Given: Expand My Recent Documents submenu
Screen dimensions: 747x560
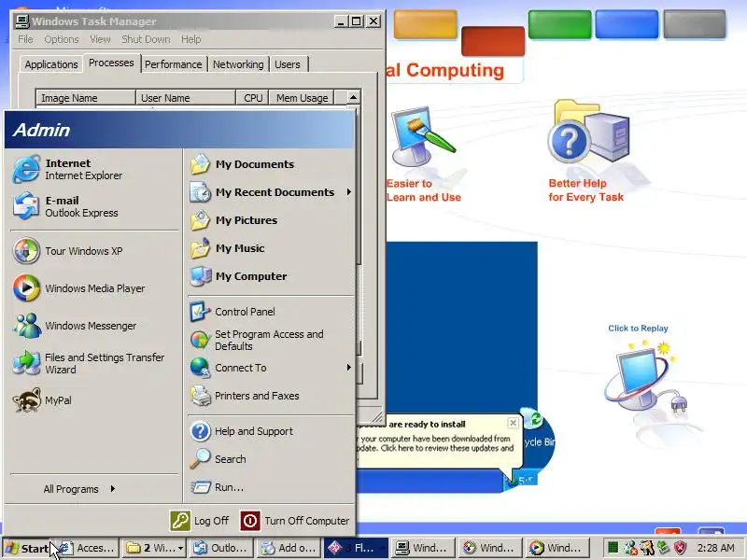Looking at the screenshot, I should [x=271, y=192].
